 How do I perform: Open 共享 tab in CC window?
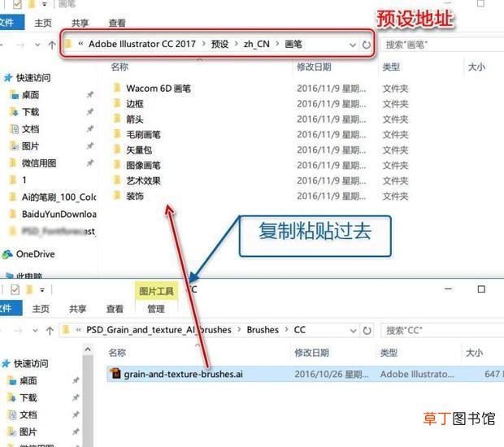(x=78, y=309)
